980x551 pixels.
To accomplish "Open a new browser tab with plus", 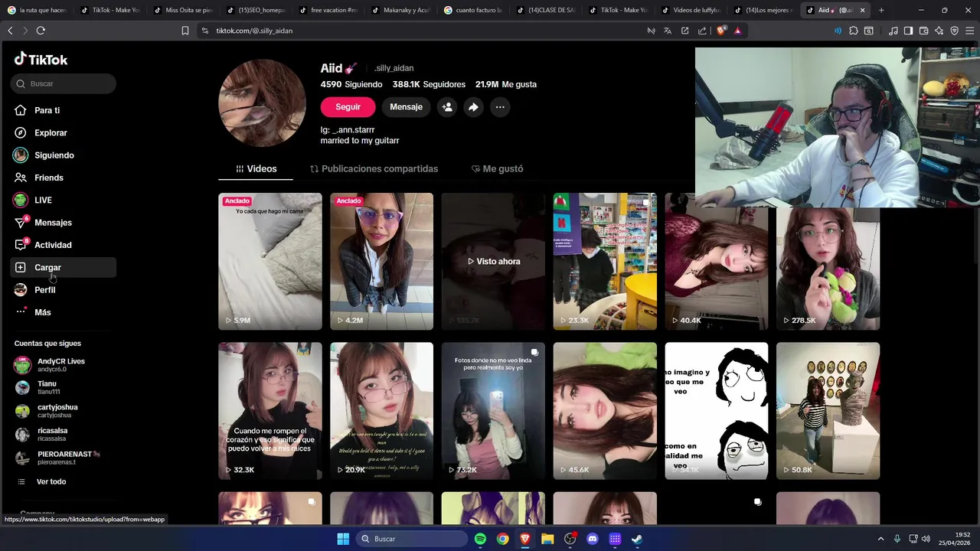I will pos(881,10).
